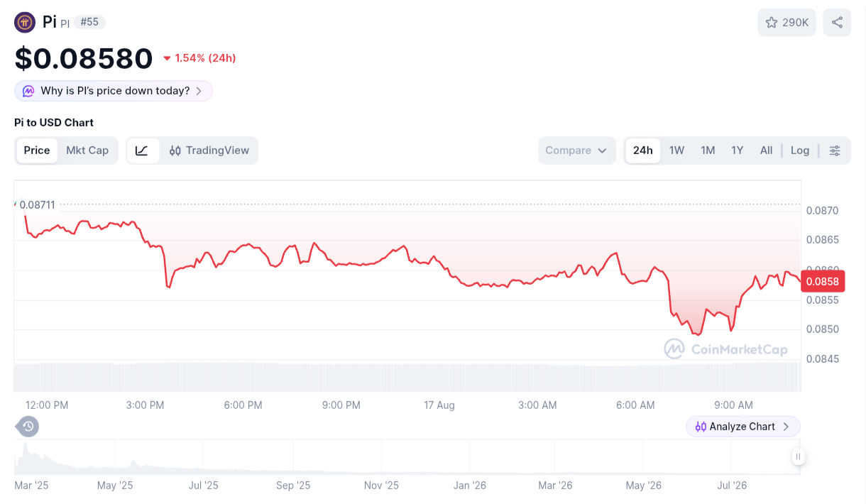
Task: Click the 0.0850 y-axis value
Action: click(x=822, y=329)
